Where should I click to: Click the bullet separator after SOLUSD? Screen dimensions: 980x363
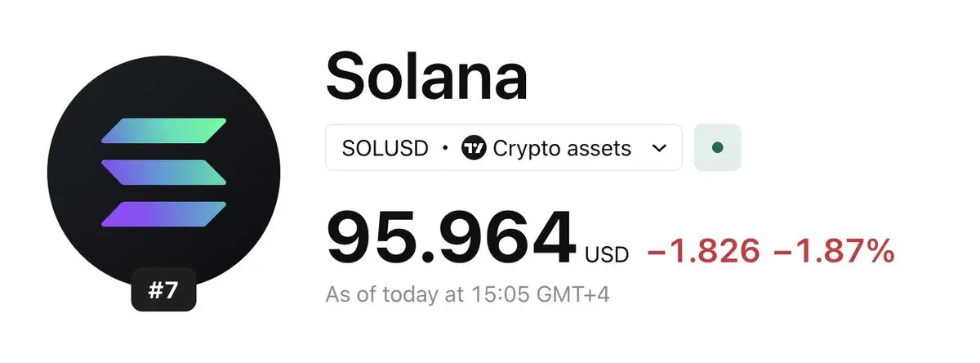point(445,149)
